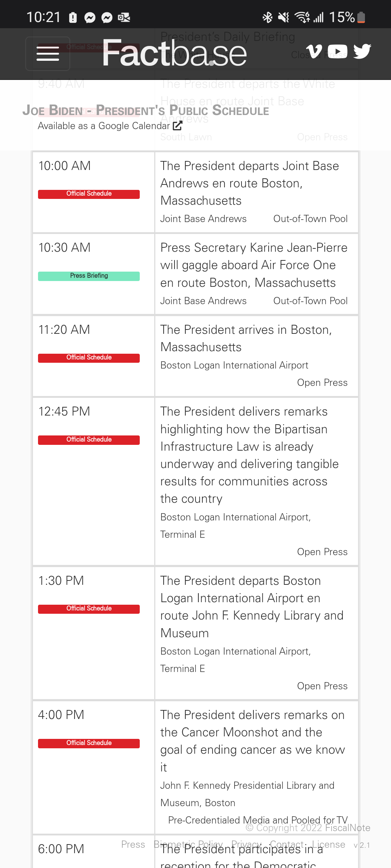Open Available as a Google Calendar link
This screenshot has height=868, width=391.
point(104,126)
